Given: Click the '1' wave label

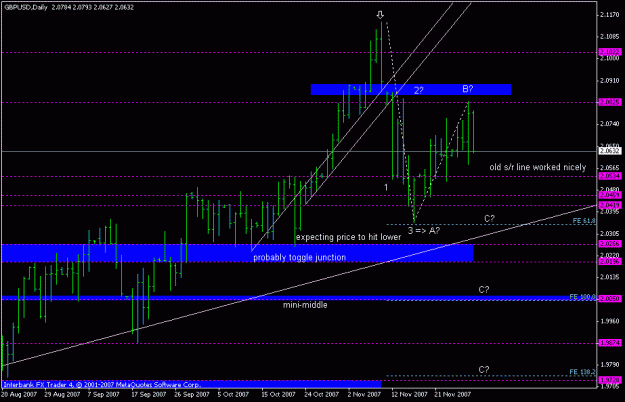Looking at the screenshot, I should click(x=386, y=187).
